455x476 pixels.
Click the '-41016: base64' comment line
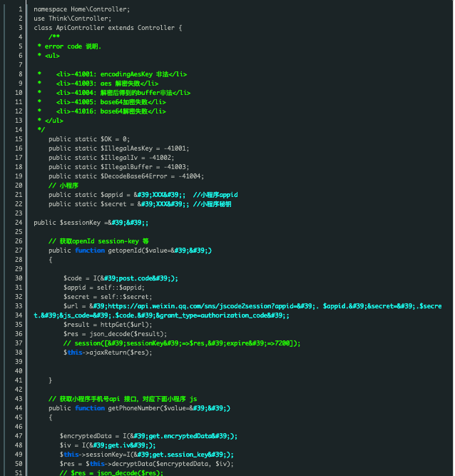tap(101, 111)
